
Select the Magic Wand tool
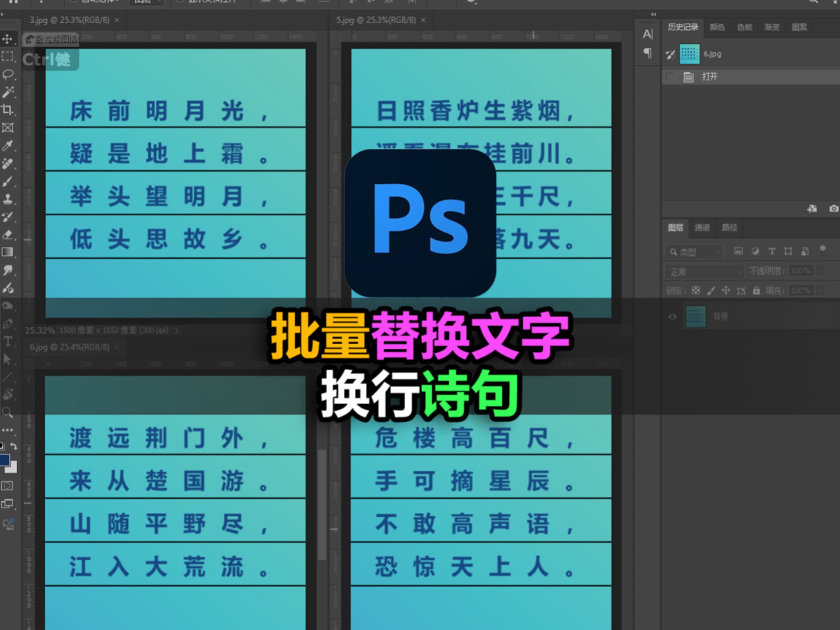click(x=7, y=92)
